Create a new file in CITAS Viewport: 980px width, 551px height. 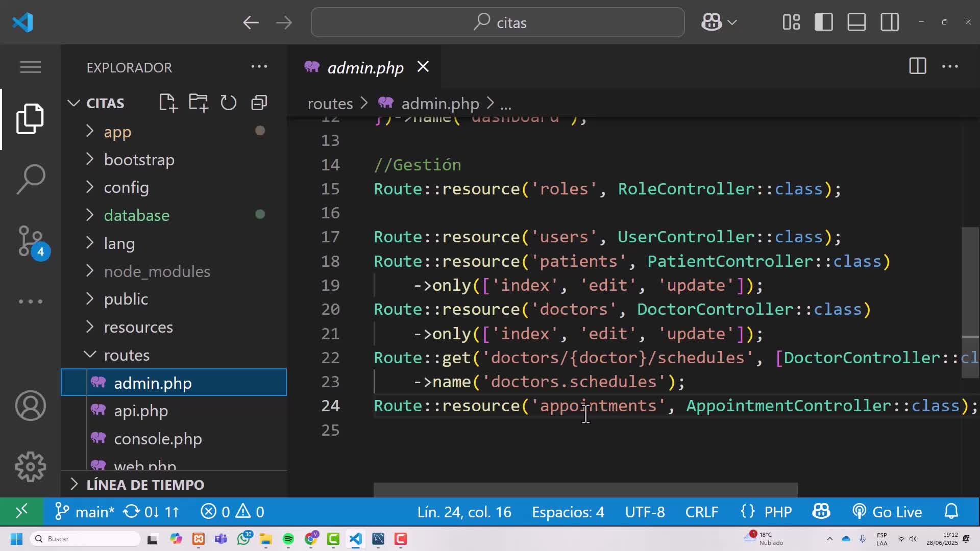[x=168, y=103]
